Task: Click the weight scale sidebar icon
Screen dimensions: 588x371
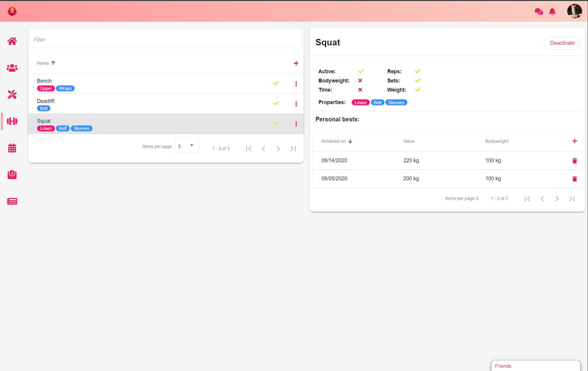Action: [x=12, y=174]
